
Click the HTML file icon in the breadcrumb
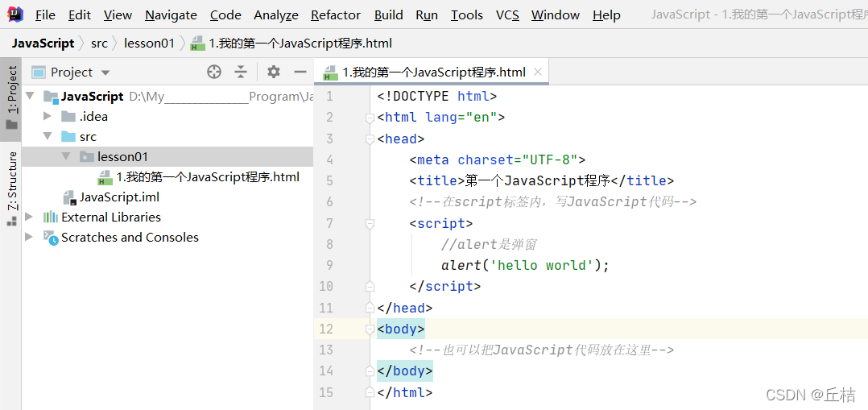coord(197,43)
